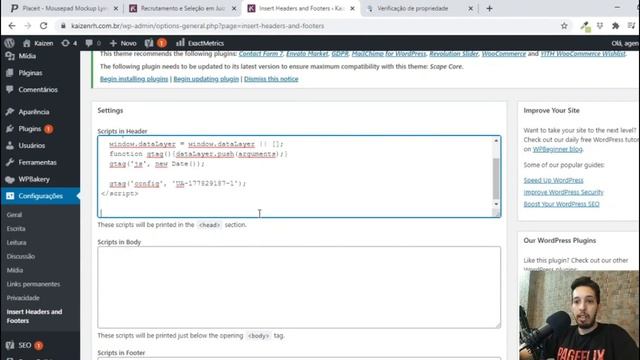This screenshot has width=640, height=360.
Task: Click the header textarea scrollbar up arrow
Action: pos(496,141)
